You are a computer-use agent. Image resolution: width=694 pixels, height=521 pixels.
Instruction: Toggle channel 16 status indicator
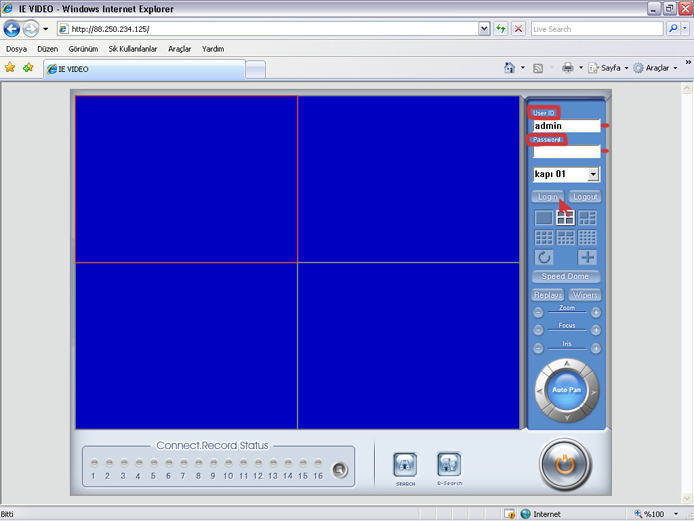(318, 463)
